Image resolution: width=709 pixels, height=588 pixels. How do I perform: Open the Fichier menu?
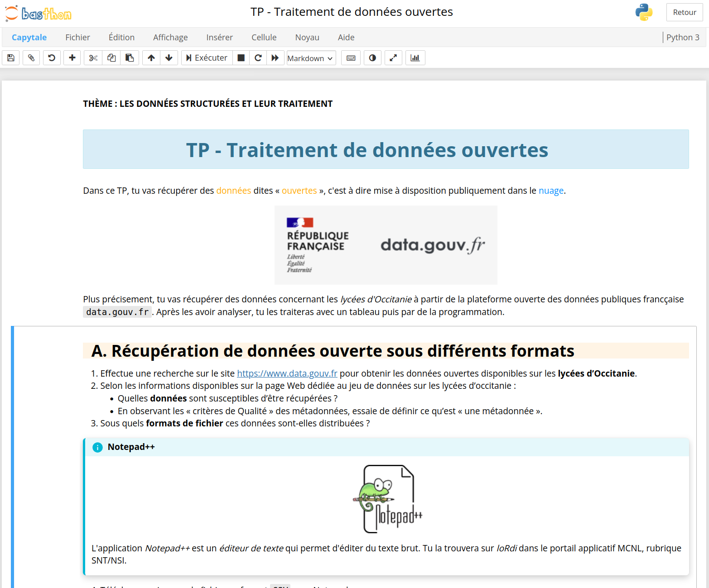click(77, 37)
